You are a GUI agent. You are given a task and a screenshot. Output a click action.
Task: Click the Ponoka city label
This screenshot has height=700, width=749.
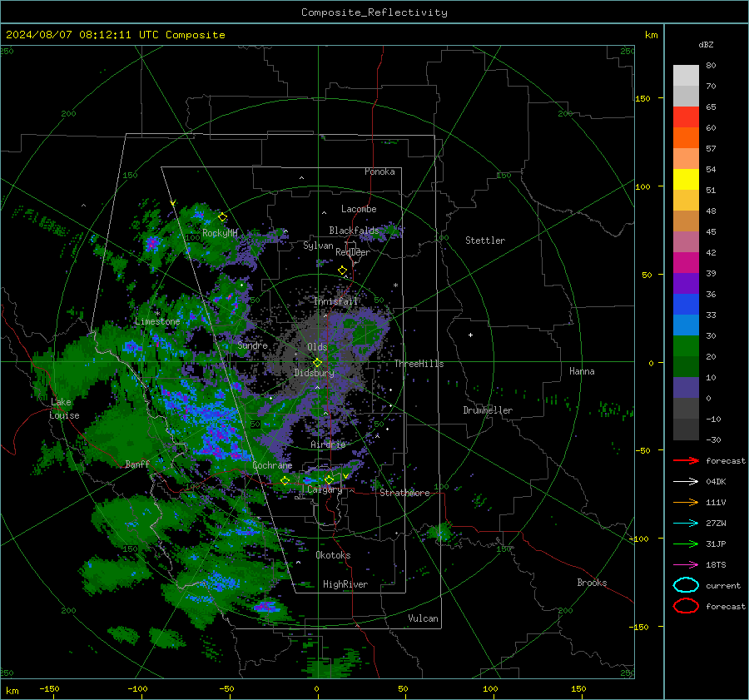[379, 171]
